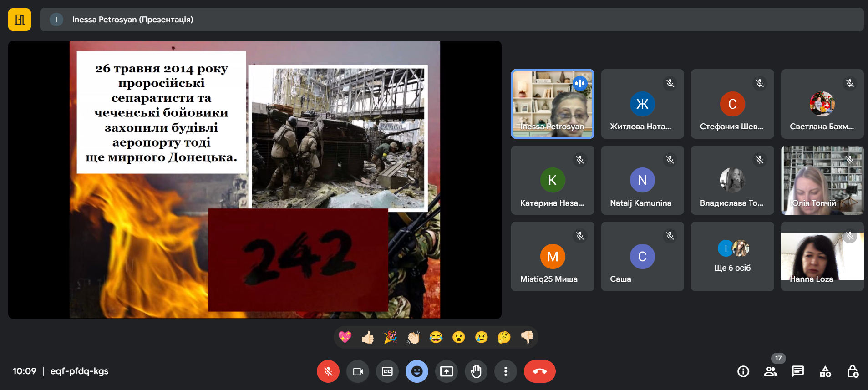The image size is (868, 390).
Task: Turn on closed captions
Action: pyautogui.click(x=387, y=371)
